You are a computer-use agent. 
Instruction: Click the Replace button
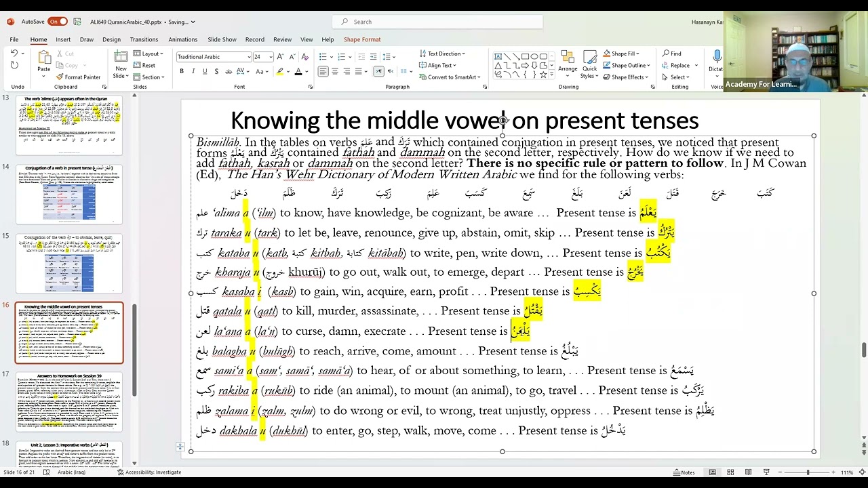pyautogui.click(x=676, y=66)
